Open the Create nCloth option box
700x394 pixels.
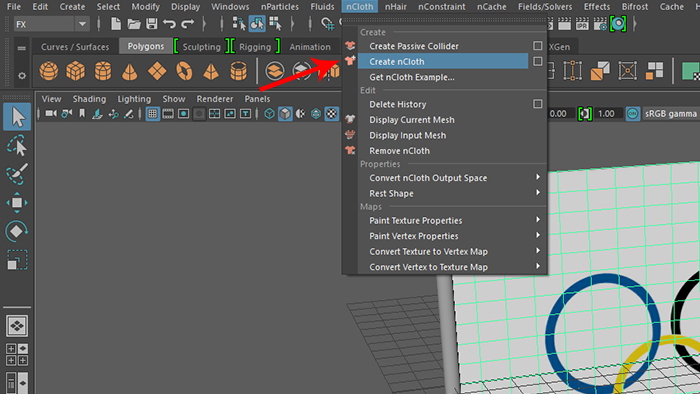538,61
